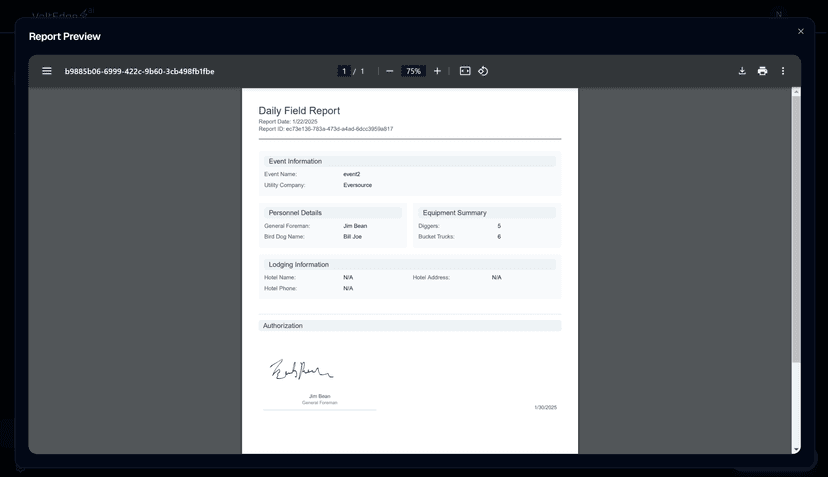Click the 75% zoom level field
The image size is (828, 477).
(413, 71)
